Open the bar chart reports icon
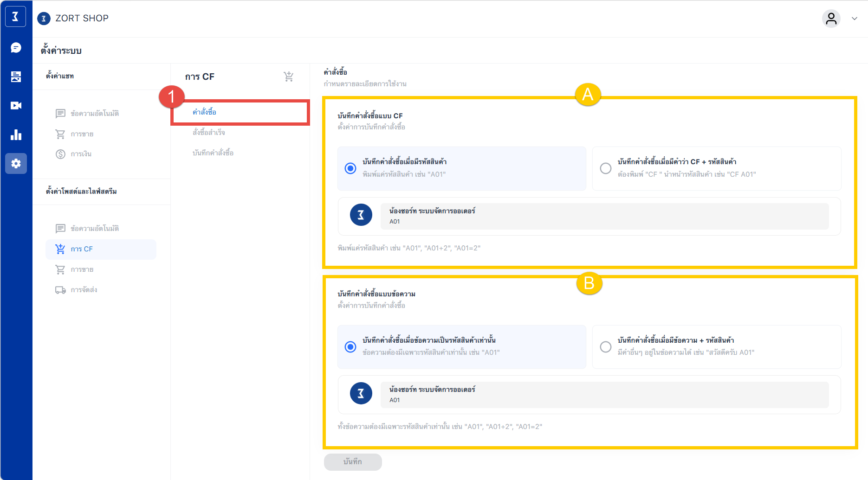This screenshot has width=868, height=480. pos(16,135)
